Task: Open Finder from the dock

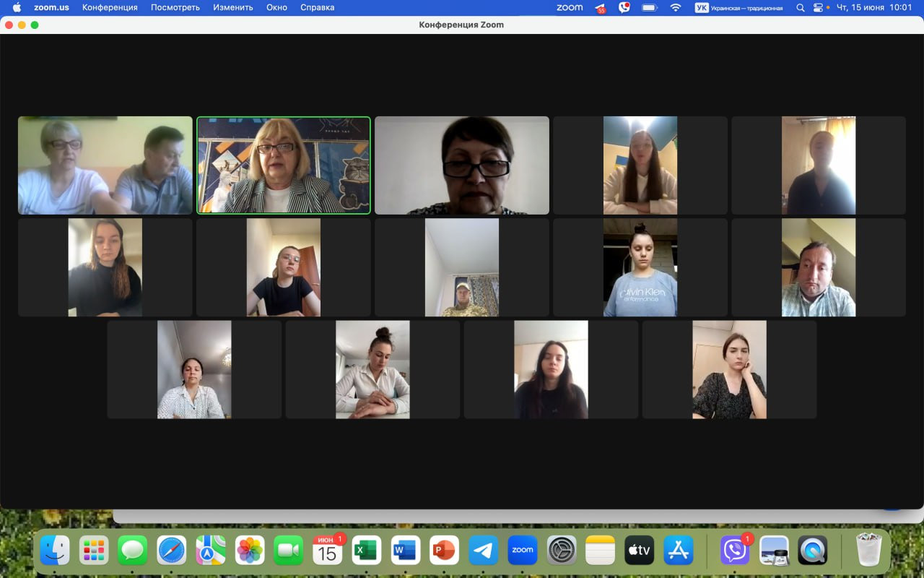Action: click(55, 551)
